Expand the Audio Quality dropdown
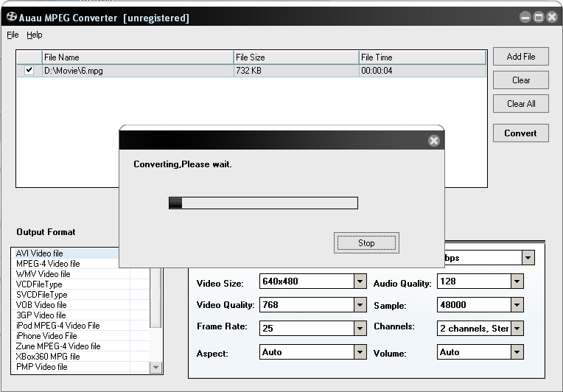 517,281
